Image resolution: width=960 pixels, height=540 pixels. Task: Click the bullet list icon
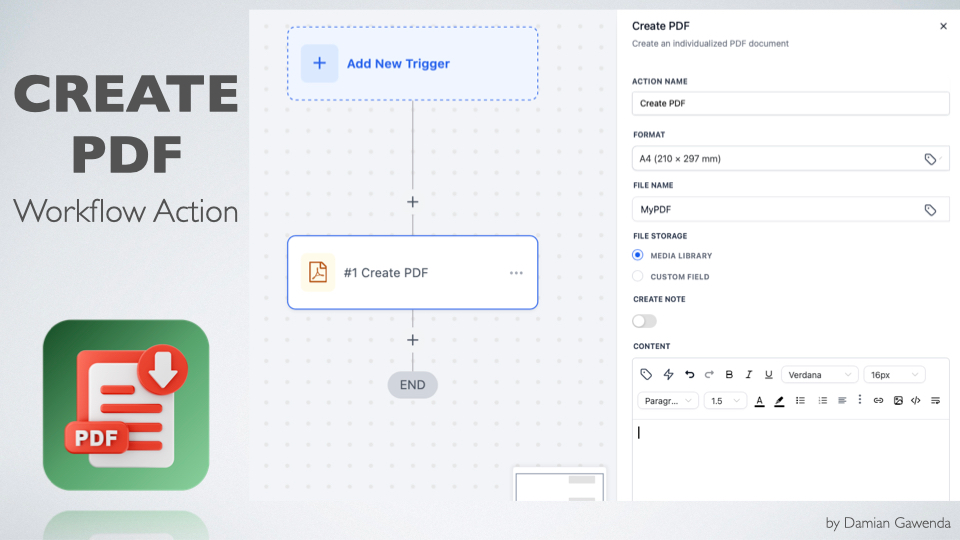click(800, 401)
